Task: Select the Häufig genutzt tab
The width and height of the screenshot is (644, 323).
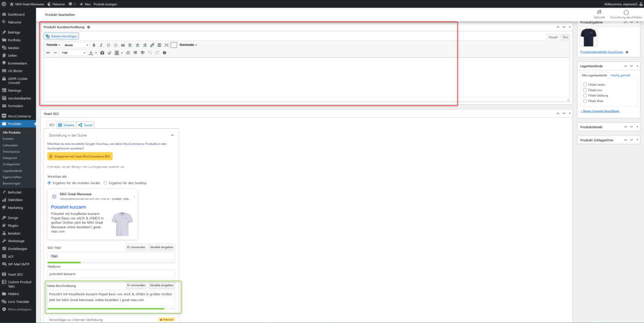Action: click(x=620, y=75)
